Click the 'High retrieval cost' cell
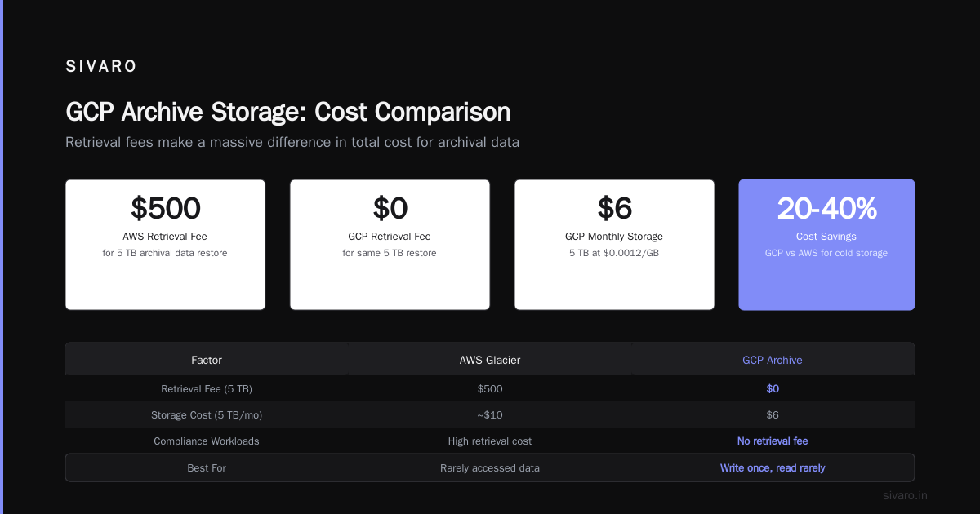 tap(490, 441)
